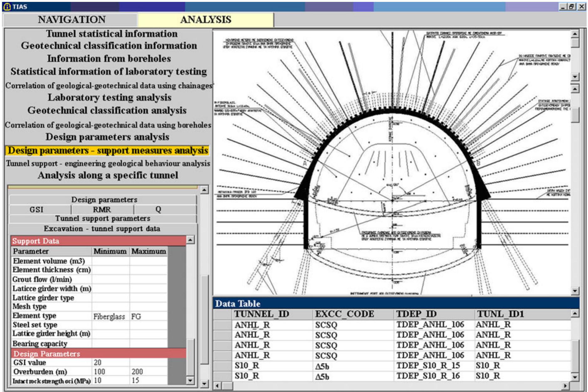Click the TDEP_ID column header
Screen dimensions: 588x392
click(434, 314)
